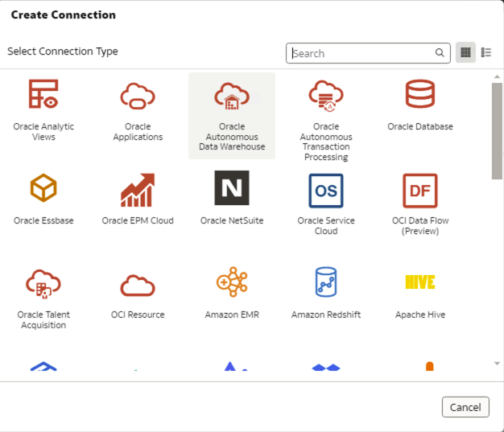Switch to list view layout

pyautogui.click(x=486, y=53)
